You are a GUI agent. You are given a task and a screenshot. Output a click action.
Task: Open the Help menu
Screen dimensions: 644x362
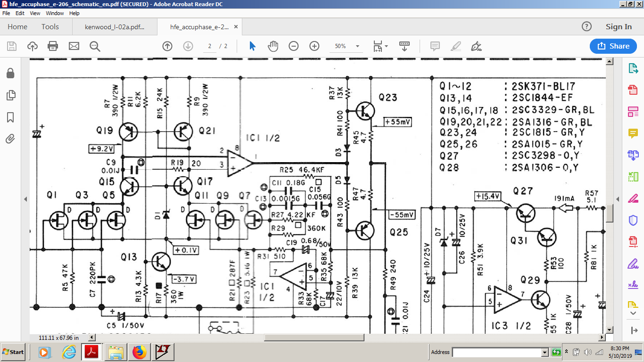pyautogui.click(x=74, y=13)
